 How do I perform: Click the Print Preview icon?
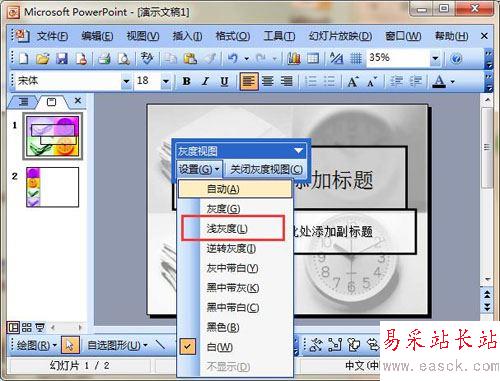(x=124, y=58)
